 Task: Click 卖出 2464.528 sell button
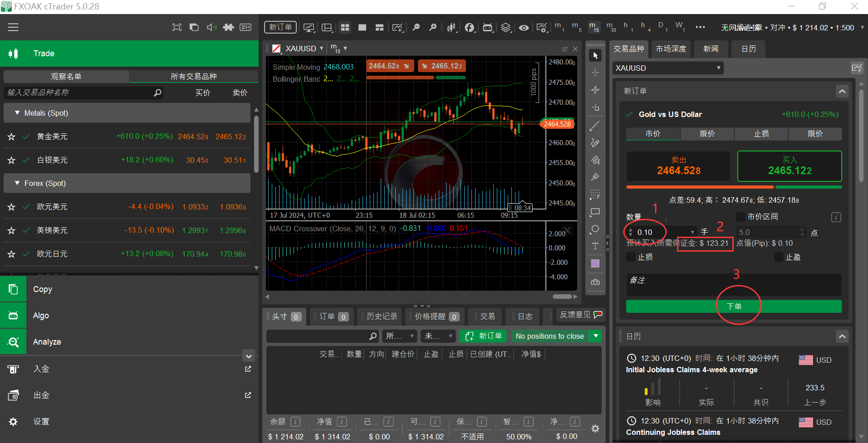pyautogui.click(x=679, y=166)
